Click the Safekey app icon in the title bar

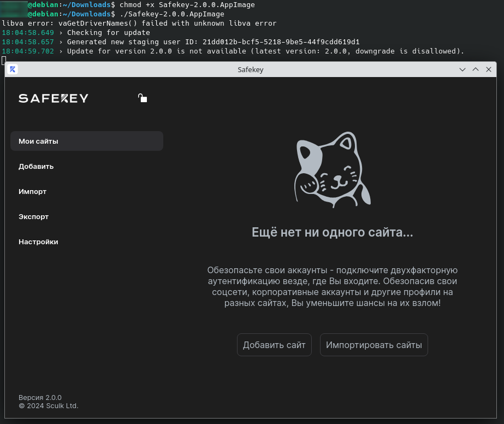(13, 69)
